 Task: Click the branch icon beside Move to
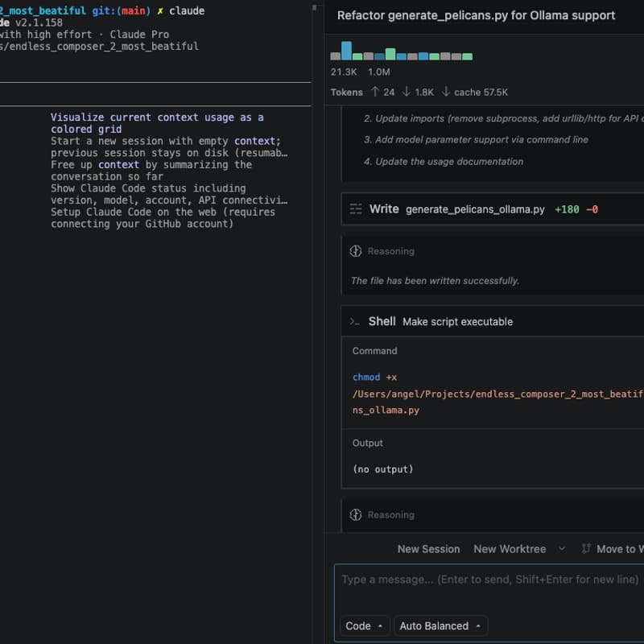(586, 548)
